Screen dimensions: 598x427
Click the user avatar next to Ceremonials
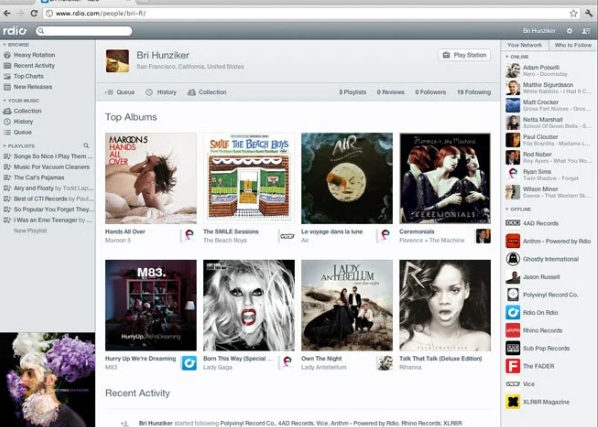[x=483, y=236]
